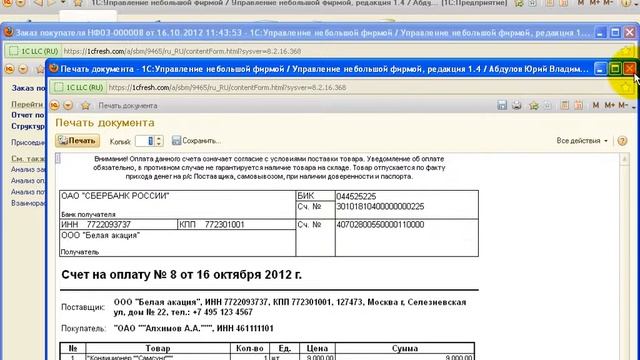
Task: Open menu dropdown arrow in Заказ покупателя window
Action: pyautogui.click(x=23, y=69)
